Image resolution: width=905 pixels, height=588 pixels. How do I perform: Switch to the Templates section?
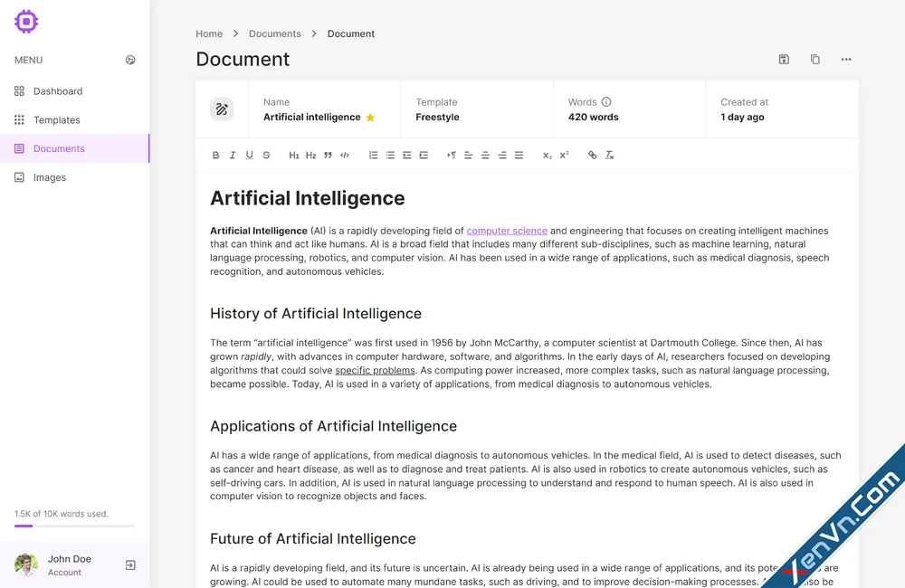point(56,119)
